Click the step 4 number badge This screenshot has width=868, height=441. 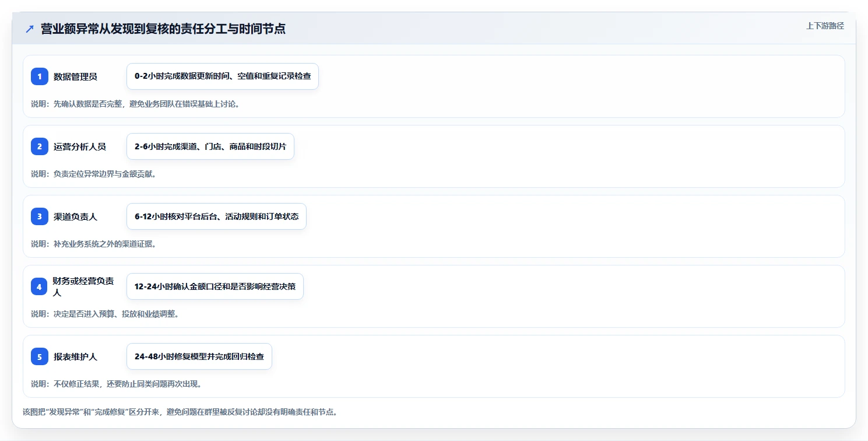click(x=39, y=286)
